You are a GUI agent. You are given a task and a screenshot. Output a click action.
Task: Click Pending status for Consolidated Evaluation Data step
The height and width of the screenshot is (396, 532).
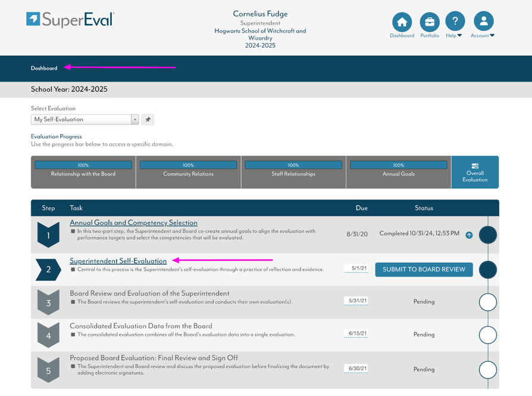point(424,335)
